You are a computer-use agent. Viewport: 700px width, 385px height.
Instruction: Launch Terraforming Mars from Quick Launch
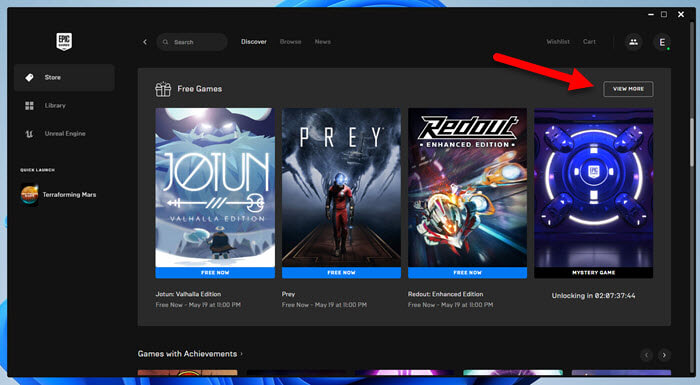(58, 195)
